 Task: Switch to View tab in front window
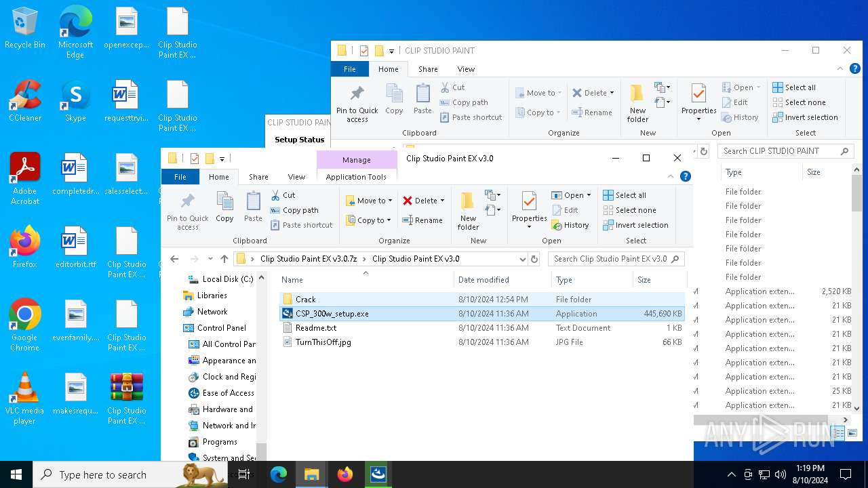[296, 177]
